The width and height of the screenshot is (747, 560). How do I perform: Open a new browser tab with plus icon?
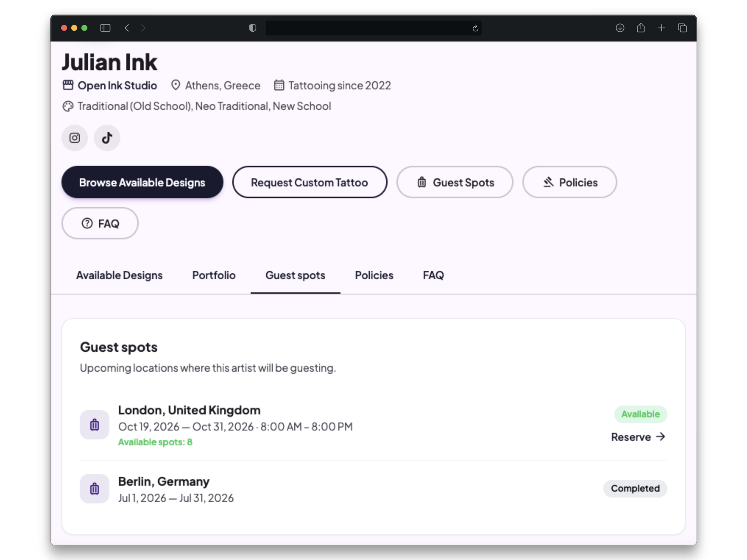tap(661, 28)
